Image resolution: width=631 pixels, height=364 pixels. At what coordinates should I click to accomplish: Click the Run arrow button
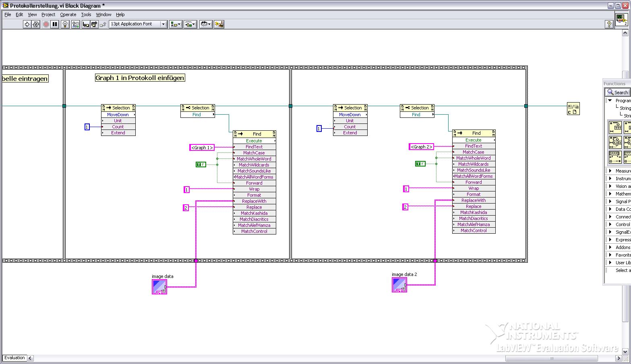click(27, 24)
